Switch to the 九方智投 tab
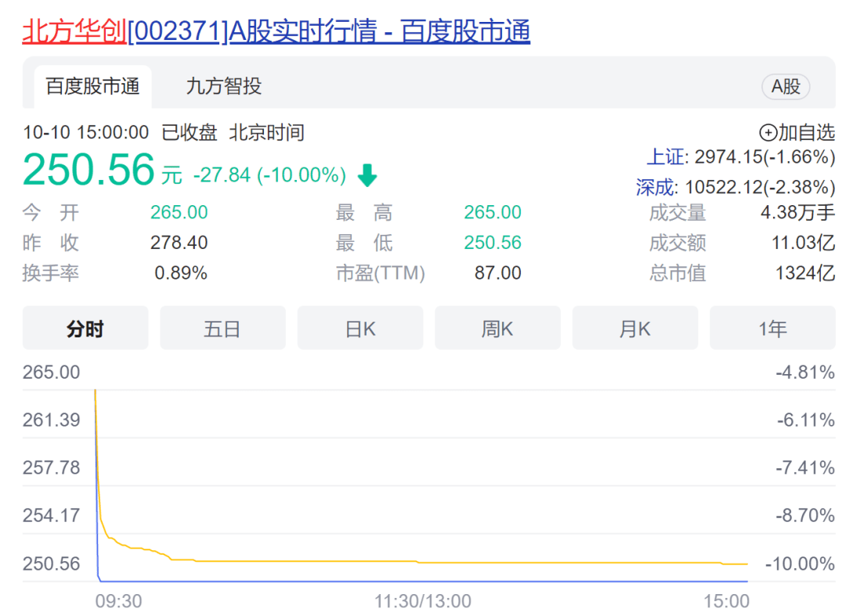 click(x=223, y=86)
